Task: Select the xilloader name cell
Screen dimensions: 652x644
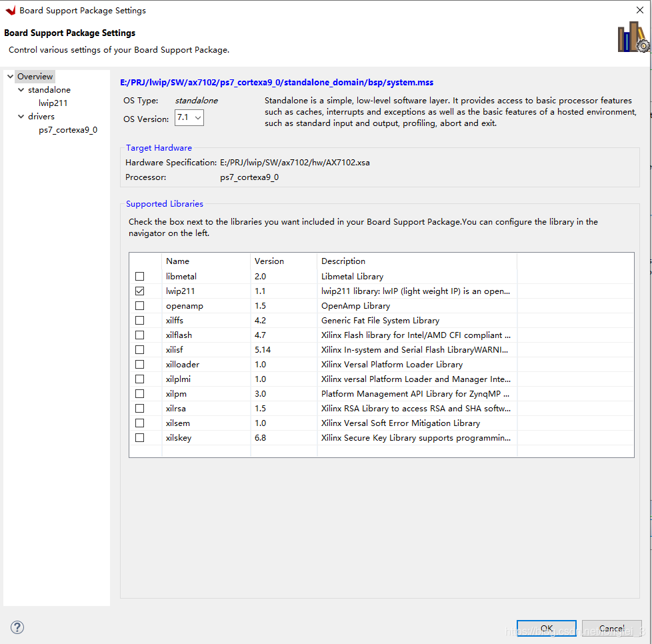Action: pyautogui.click(x=183, y=364)
